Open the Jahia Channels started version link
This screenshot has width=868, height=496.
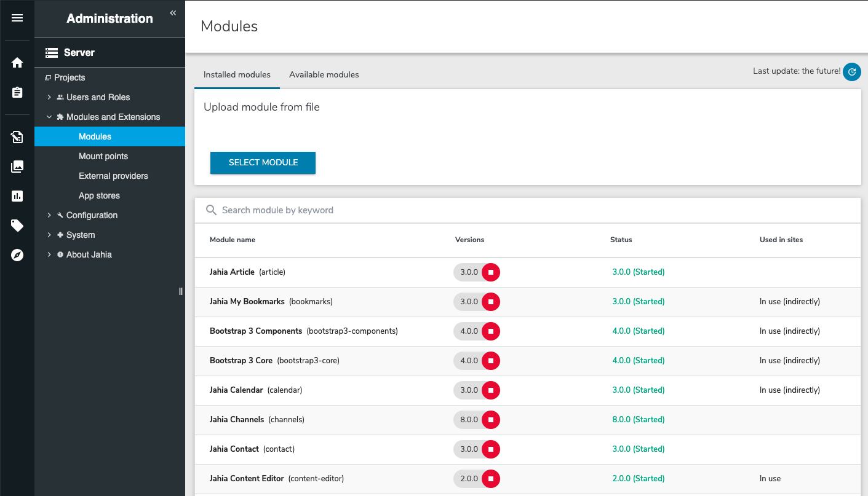click(x=638, y=419)
